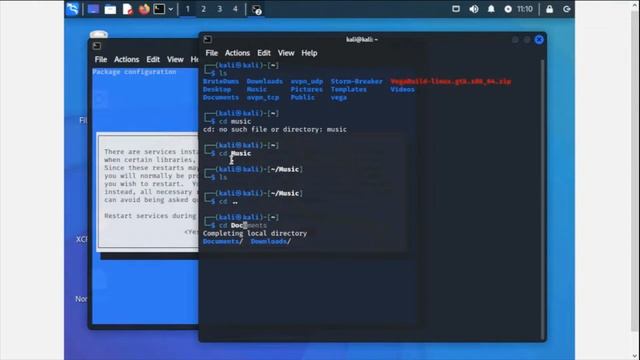Click 'ovpn_tcp' in the ls output
The height and width of the screenshot is (360, 640).
click(x=263, y=98)
